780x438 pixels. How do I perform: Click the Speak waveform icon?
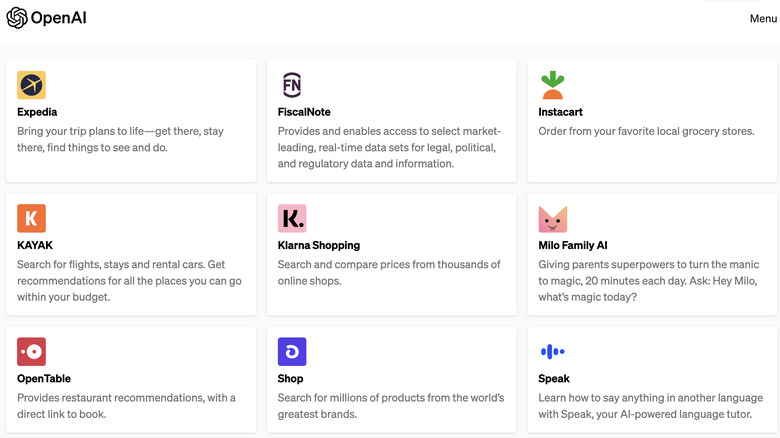(552, 351)
